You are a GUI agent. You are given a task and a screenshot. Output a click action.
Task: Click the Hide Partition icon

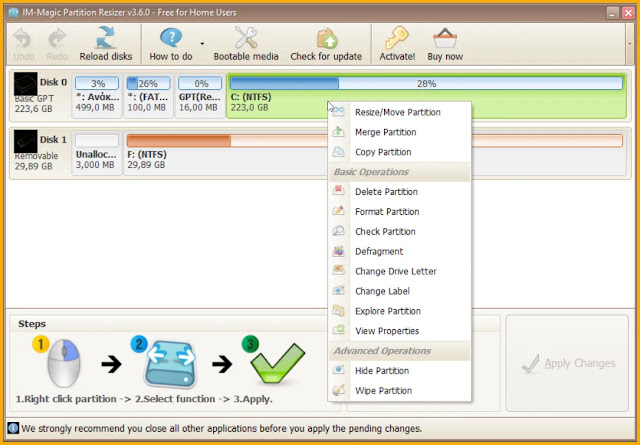coord(338,370)
